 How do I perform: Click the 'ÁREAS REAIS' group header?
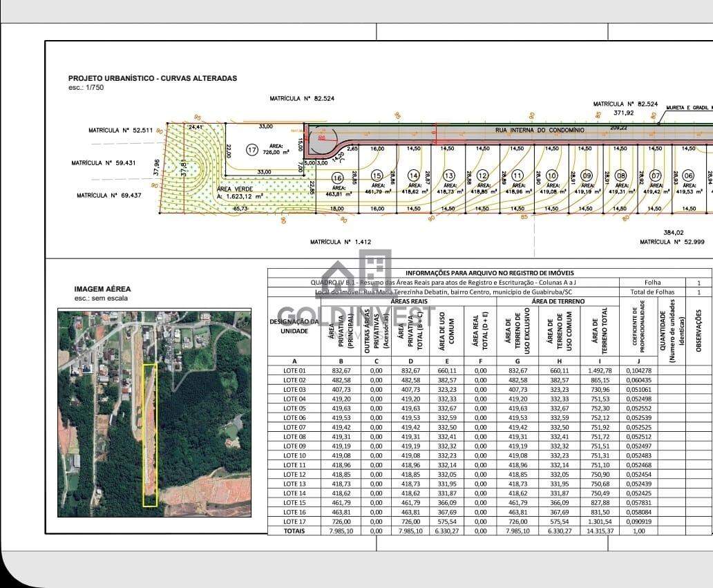409,301
